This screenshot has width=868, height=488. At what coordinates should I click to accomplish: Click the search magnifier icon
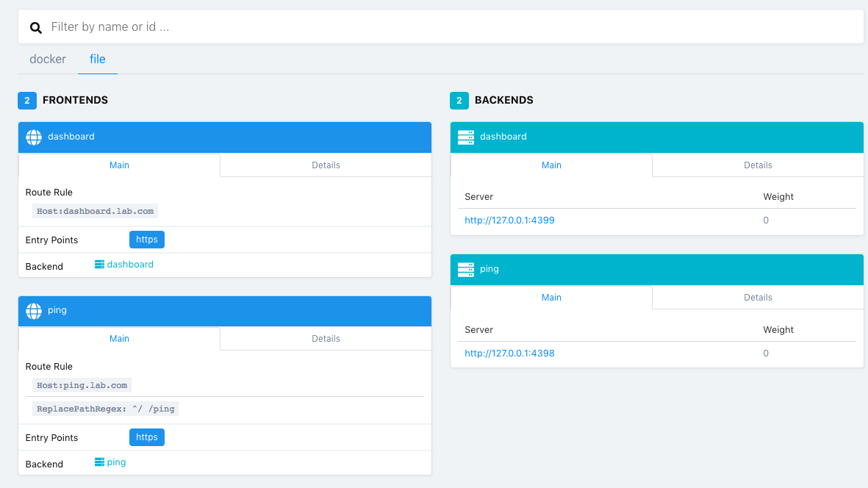36,27
